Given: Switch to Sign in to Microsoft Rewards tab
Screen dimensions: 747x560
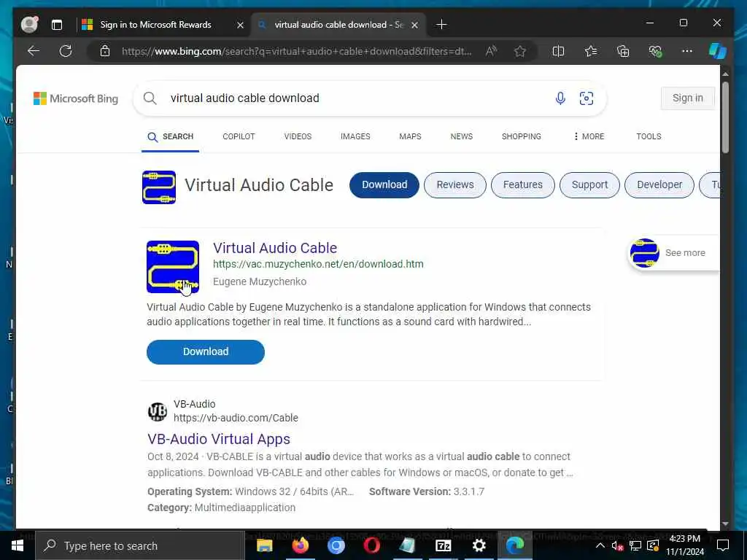Looking at the screenshot, I should (x=155, y=25).
